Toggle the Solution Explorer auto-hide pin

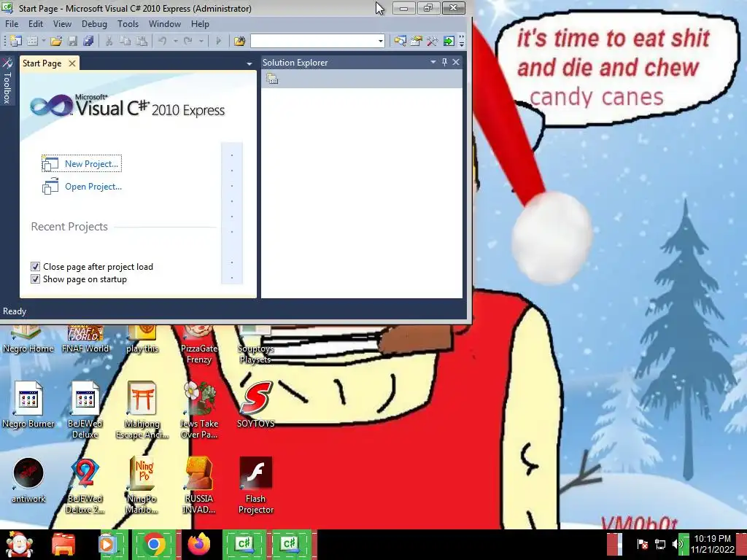(x=444, y=62)
